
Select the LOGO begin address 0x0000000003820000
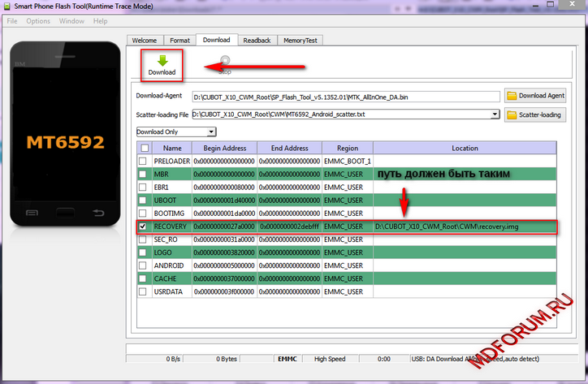pyautogui.click(x=225, y=252)
